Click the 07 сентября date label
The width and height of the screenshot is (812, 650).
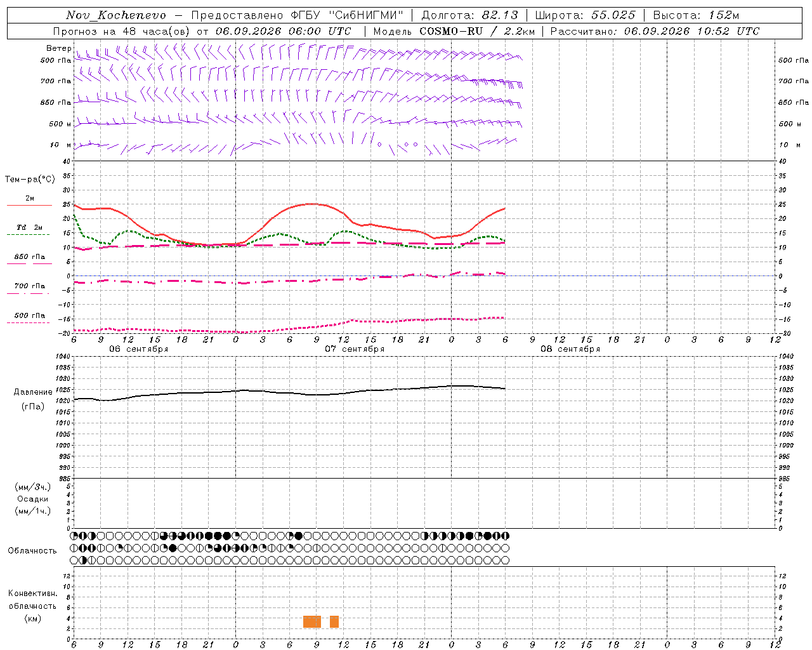(x=355, y=349)
